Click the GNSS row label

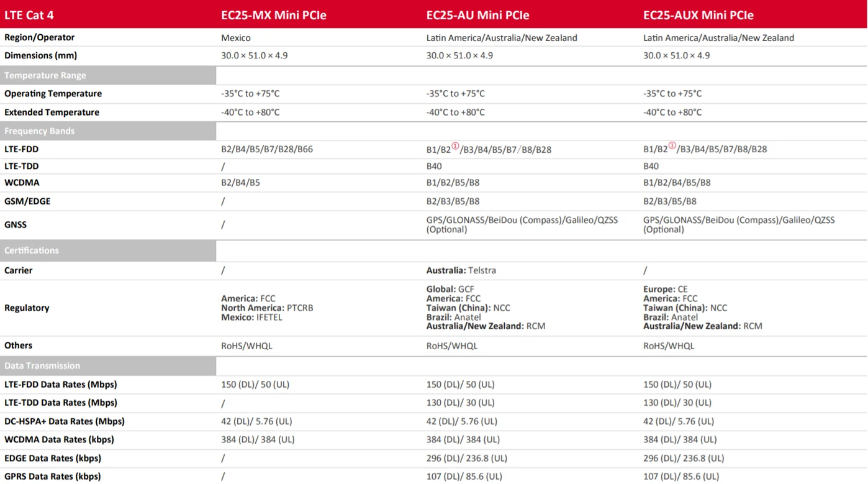point(16,224)
